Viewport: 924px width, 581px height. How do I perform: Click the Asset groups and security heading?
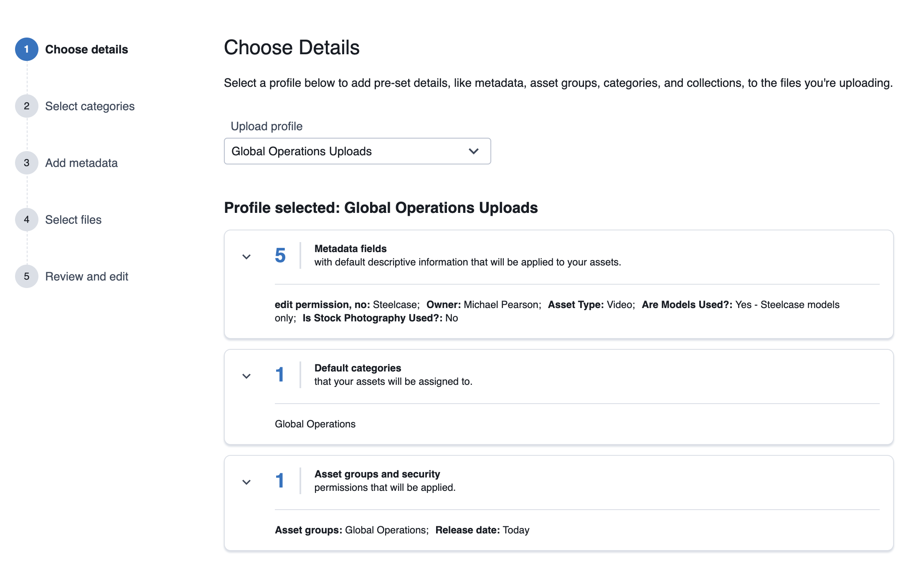[377, 474]
